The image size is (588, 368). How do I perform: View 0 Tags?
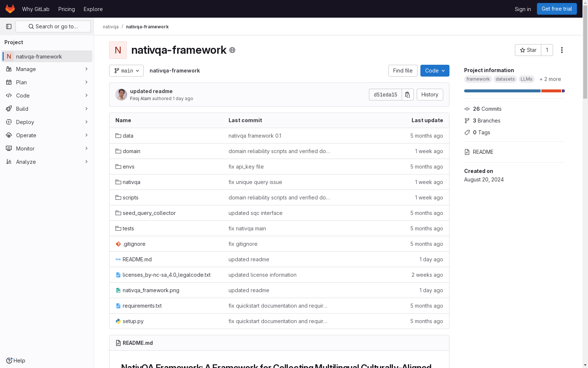[481, 132]
